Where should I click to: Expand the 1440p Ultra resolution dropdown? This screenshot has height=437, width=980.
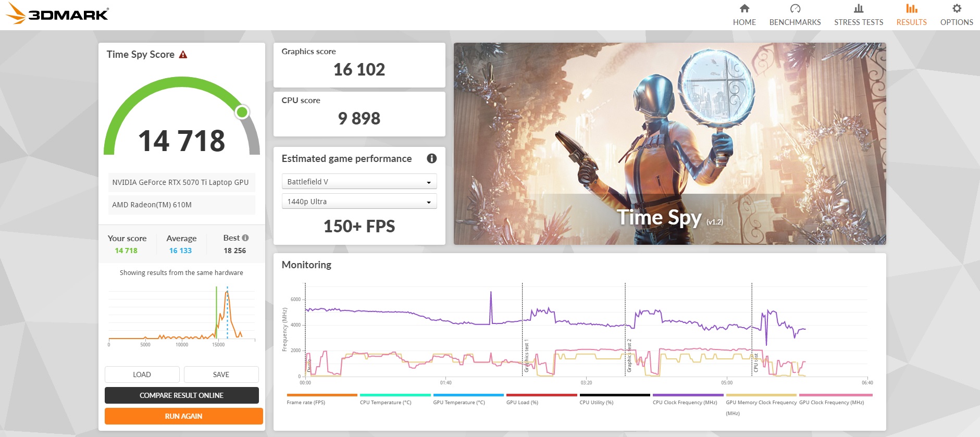[x=359, y=202]
